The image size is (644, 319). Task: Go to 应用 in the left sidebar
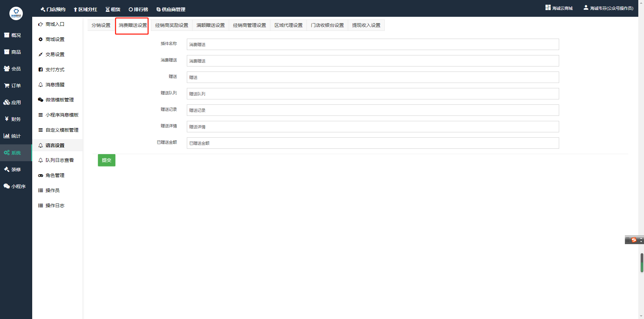[16, 102]
